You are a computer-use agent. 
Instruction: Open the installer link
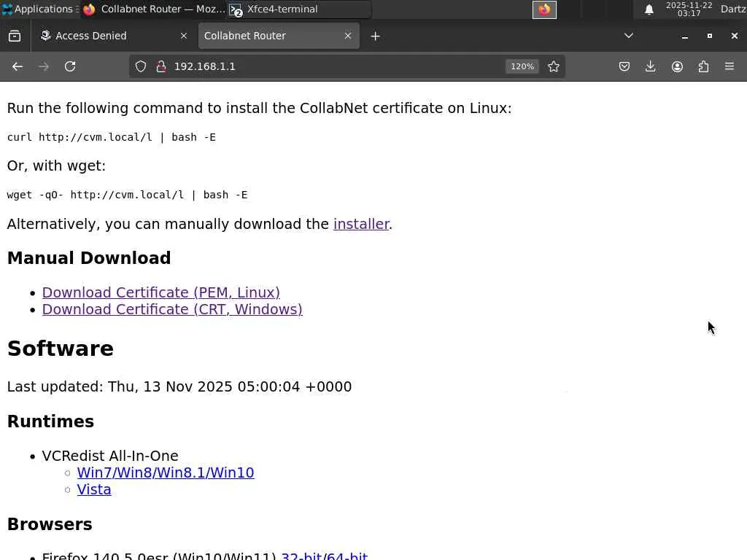(361, 224)
